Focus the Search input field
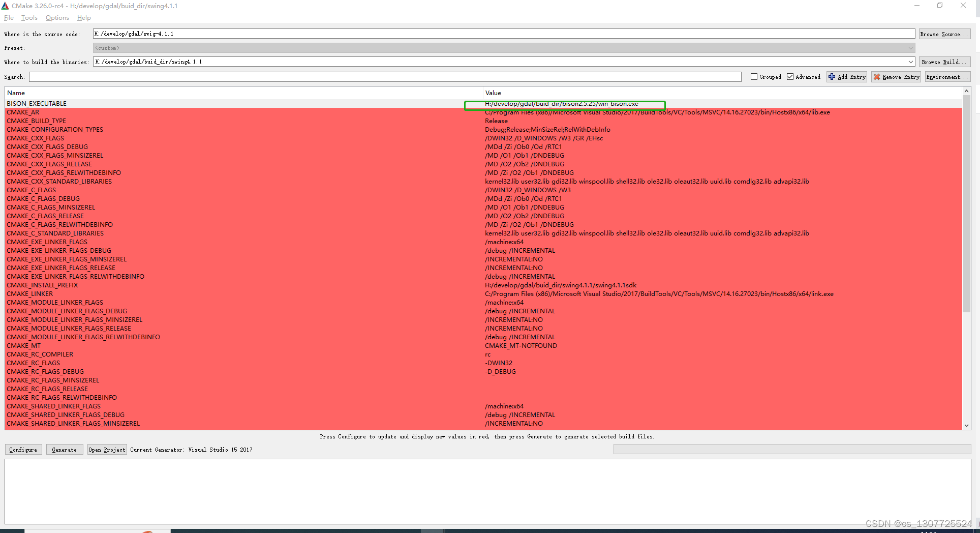Image resolution: width=980 pixels, height=533 pixels. 385,77
